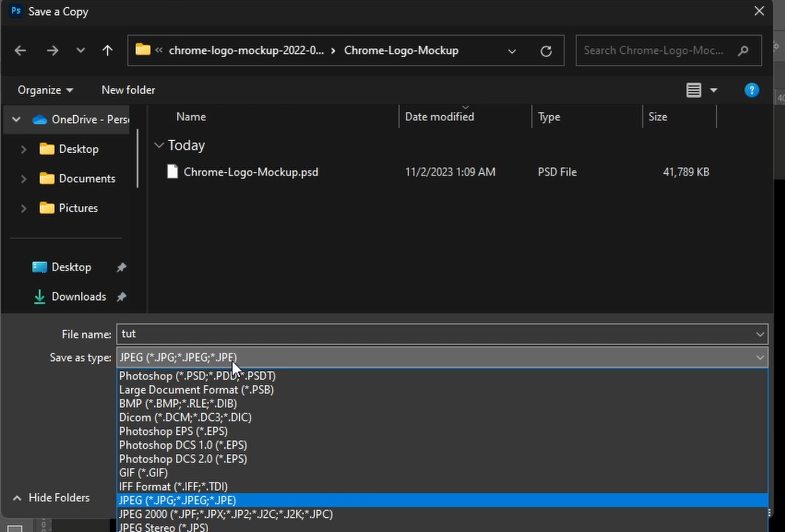Viewport: 785px width, 532px height.
Task: Collapse the Today group
Action: [159, 145]
